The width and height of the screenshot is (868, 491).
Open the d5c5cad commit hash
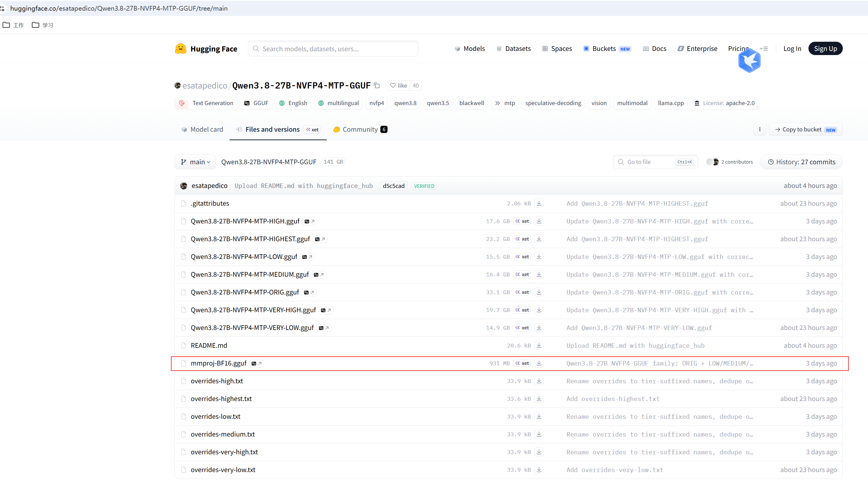tap(393, 186)
